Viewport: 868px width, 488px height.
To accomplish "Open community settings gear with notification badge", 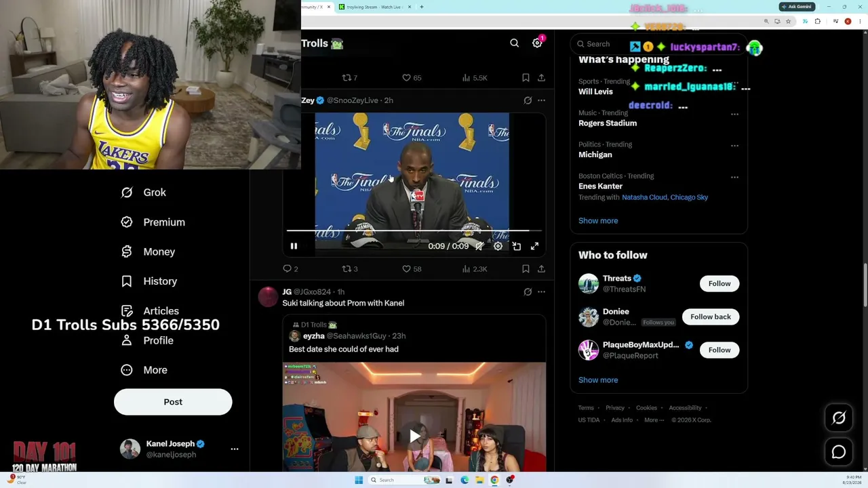I will (x=537, y=43).
